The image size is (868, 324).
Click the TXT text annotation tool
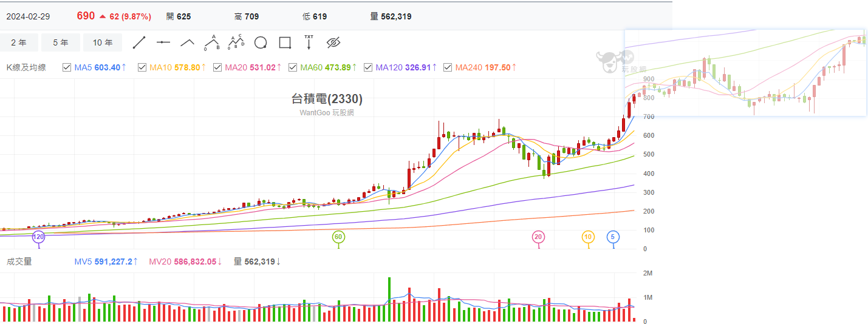309,42
